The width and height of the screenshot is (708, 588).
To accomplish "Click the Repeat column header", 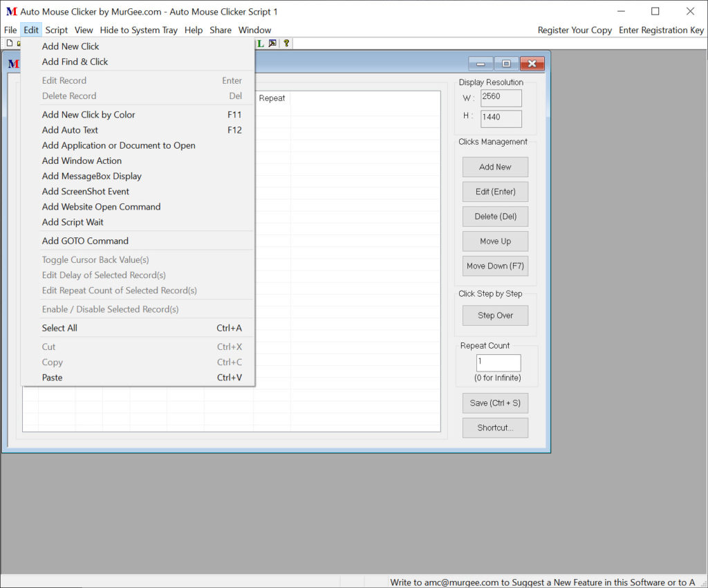I will tap(272, 98).
